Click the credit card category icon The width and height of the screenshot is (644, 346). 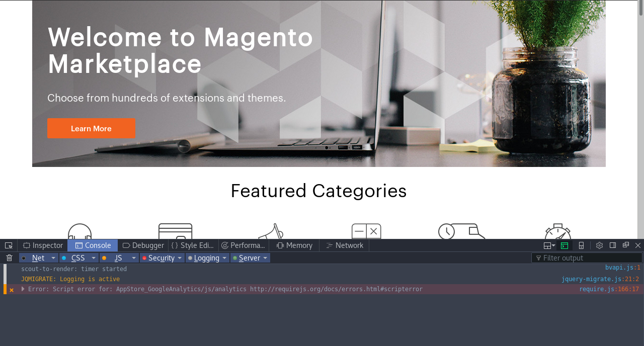click(175, 231)
